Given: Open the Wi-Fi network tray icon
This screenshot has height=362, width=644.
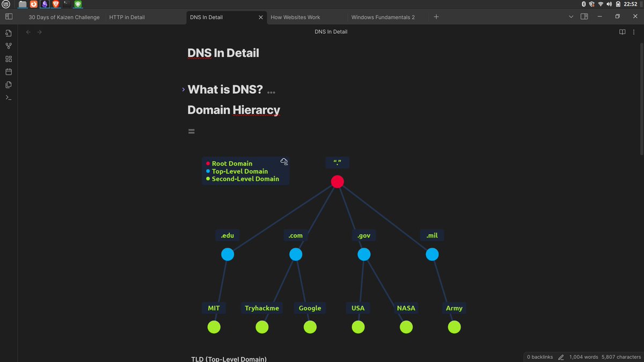Looking at the screenshot, I should 601,4.
